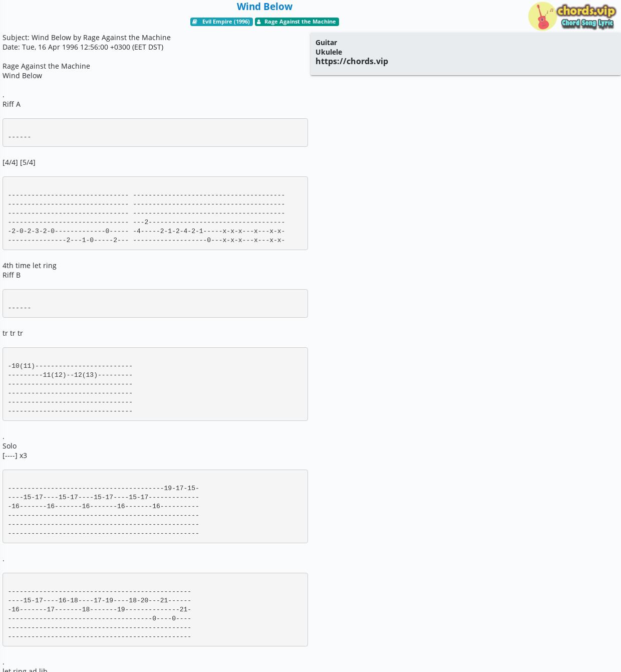621x672 pixels.
Task: Click the book icon in the album tag
Action: (x=195, y=22)
